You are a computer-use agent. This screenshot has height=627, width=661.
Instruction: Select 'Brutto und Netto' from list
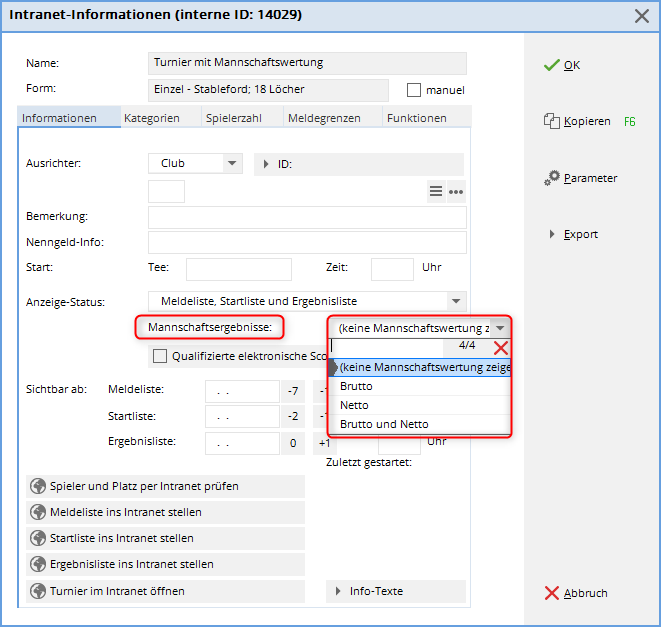[x=384, y=424]
